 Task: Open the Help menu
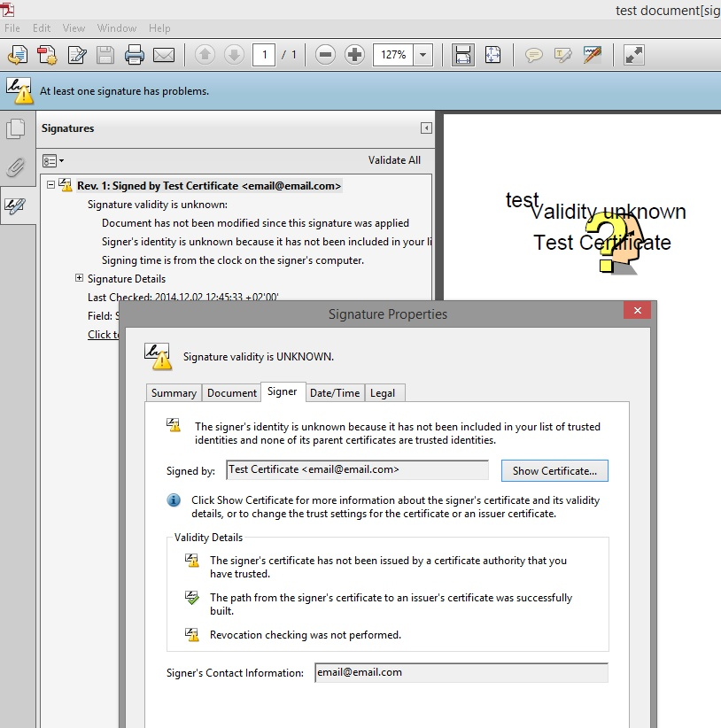tap(159, 28)
